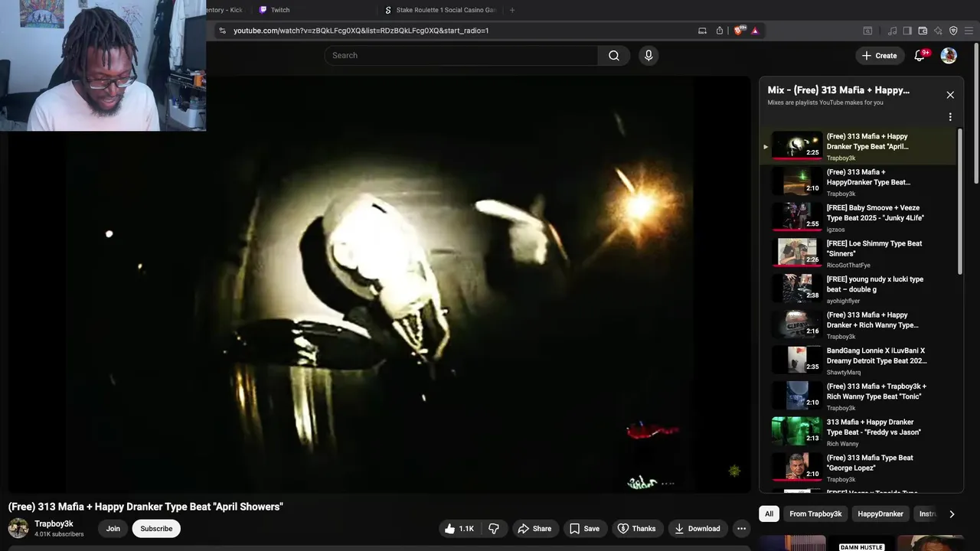Open the browser hamburger menu
The image size is (980, 551).
[x=969, y=31]
